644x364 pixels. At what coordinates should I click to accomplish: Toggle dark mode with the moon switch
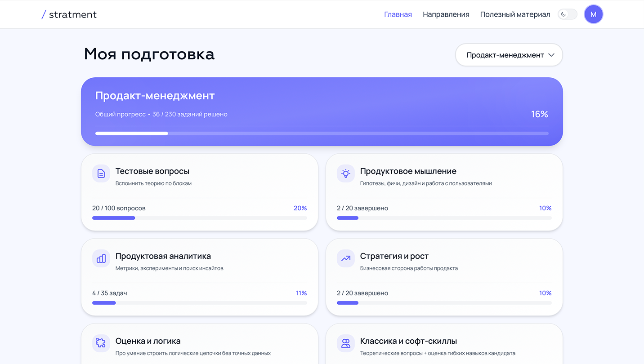[567, 14]
